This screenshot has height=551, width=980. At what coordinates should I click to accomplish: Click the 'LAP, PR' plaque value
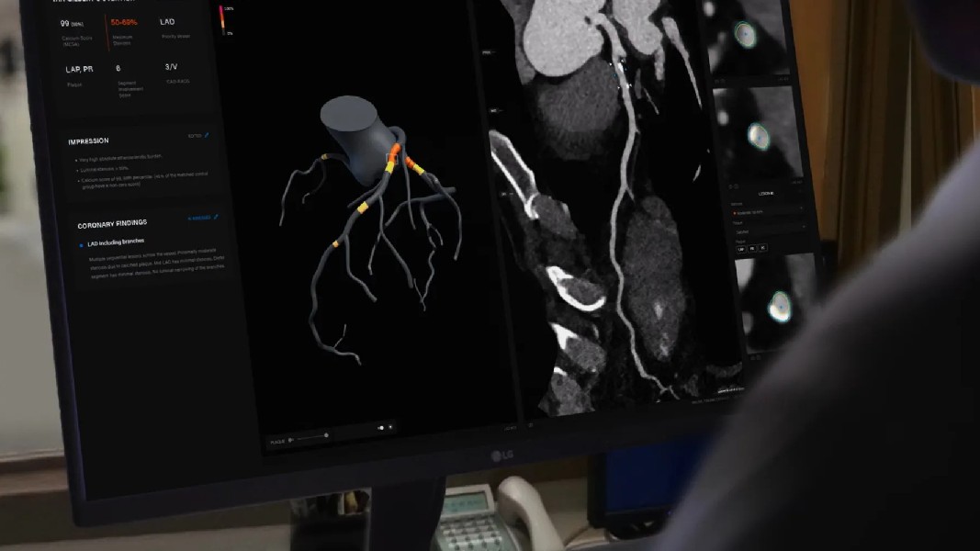click(x=79, y=70)
